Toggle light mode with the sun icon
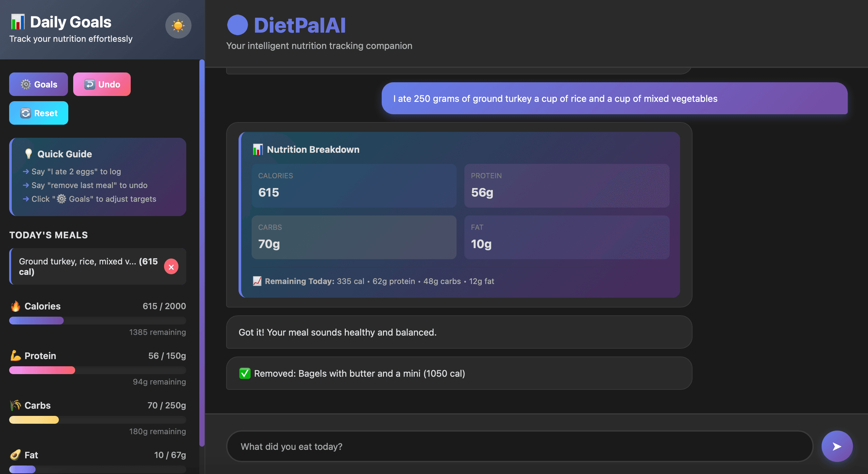The image size is (868, 474). (x=178, y=25)
